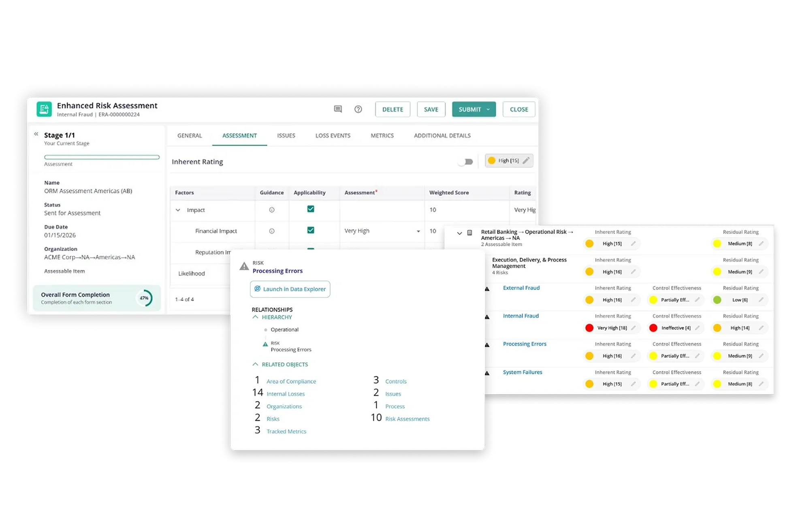Switch to the Loss Events tab
Screen dimensions: 800x532
pyautogui.click(x=333, y=135)
